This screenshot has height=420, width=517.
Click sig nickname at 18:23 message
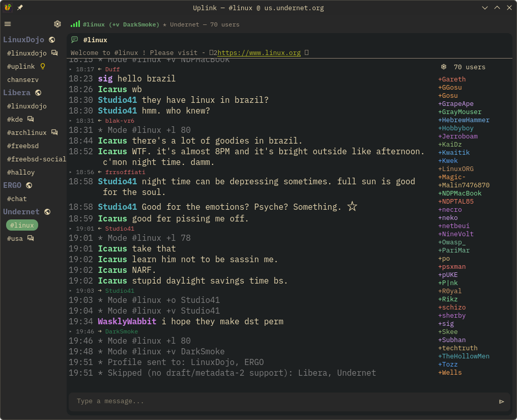pos(105,79)
